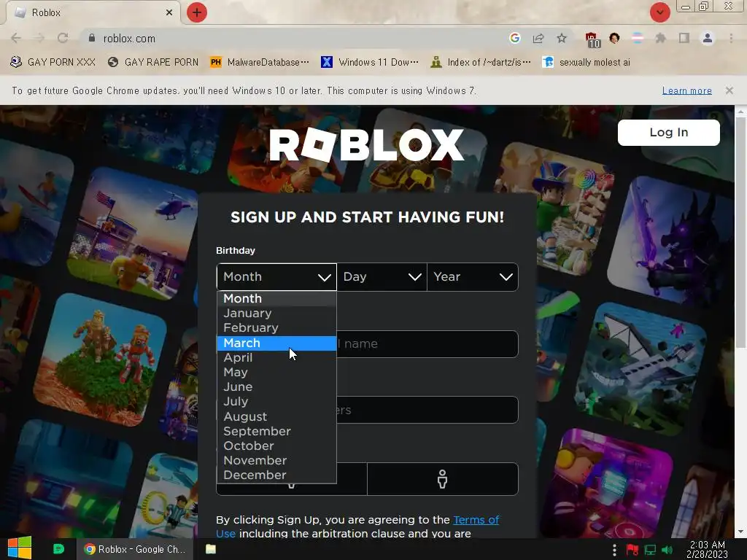
Task: Click the scrollbar down arrow
Action: coord(740,532)
